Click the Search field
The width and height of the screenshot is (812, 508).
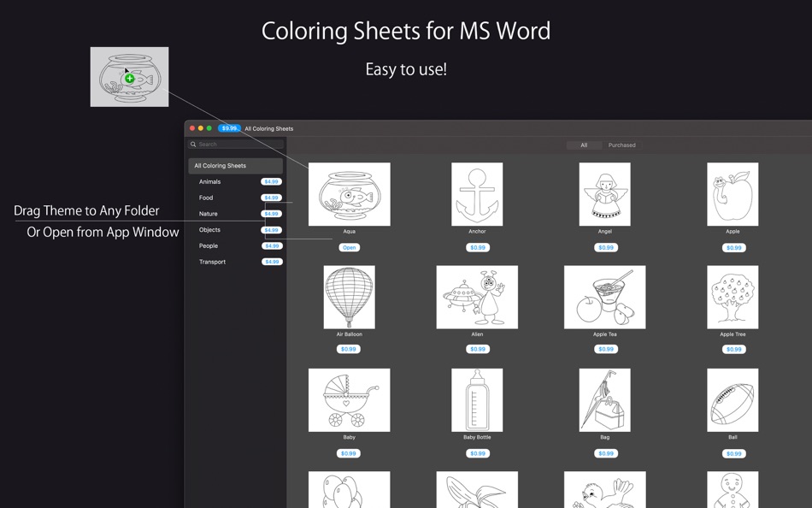[236, 145]
